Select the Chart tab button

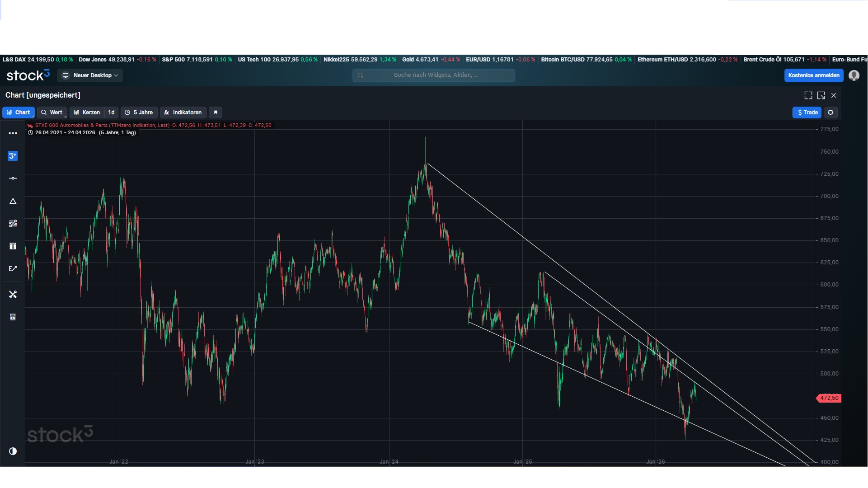pyautogui.click(x=19, y=113)
